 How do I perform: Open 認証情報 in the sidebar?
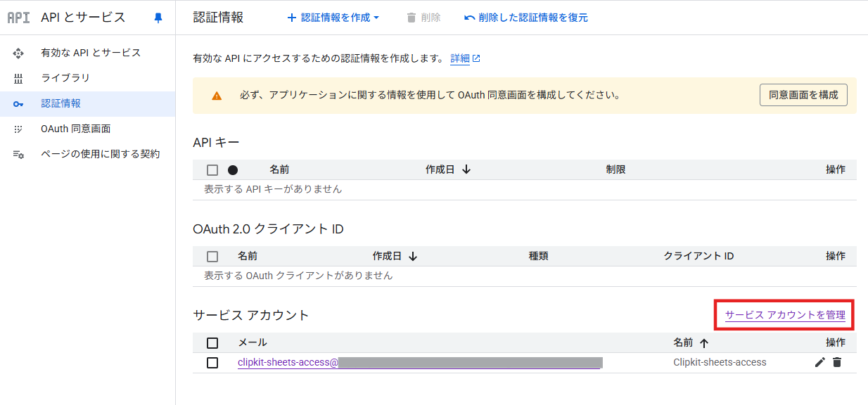[x=61, y=103]
